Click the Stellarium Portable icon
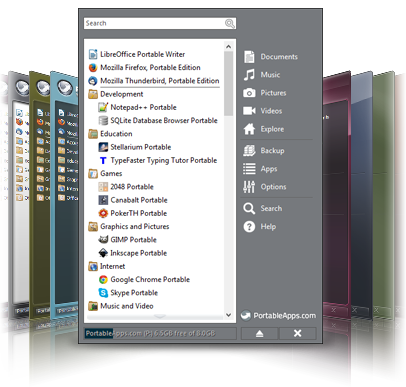 point(103,147)
